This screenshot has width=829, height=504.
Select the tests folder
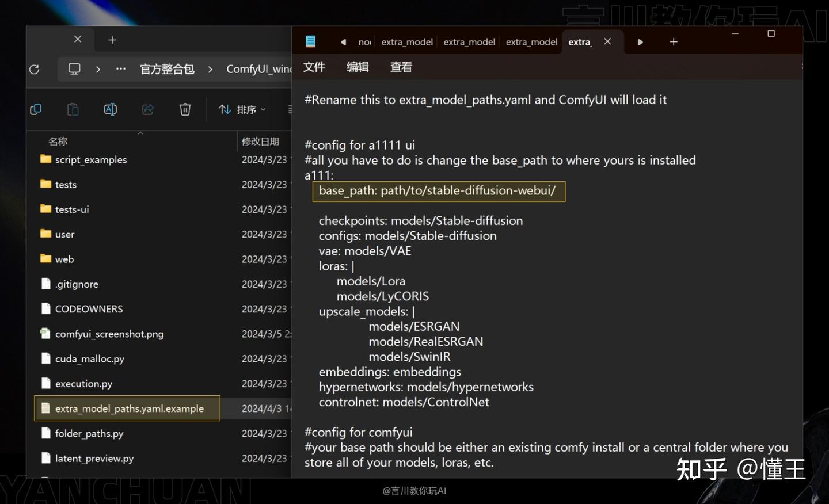(x=66, y=185)
